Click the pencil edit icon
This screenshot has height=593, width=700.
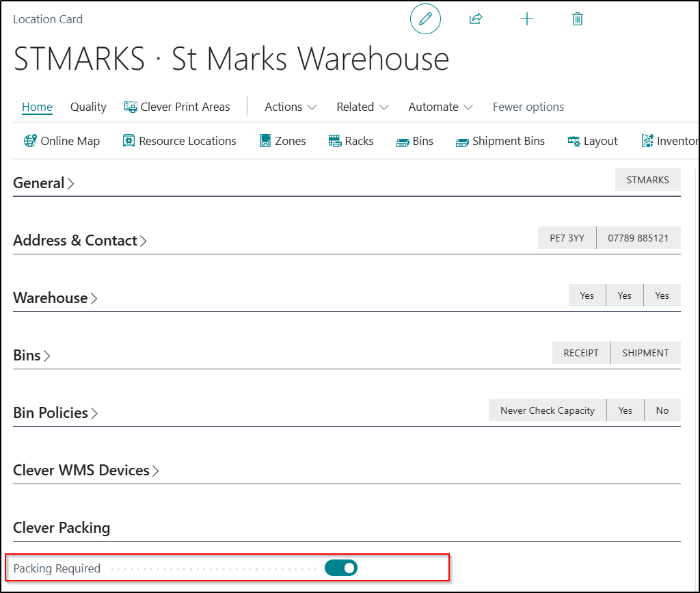[x=425, y=19]
